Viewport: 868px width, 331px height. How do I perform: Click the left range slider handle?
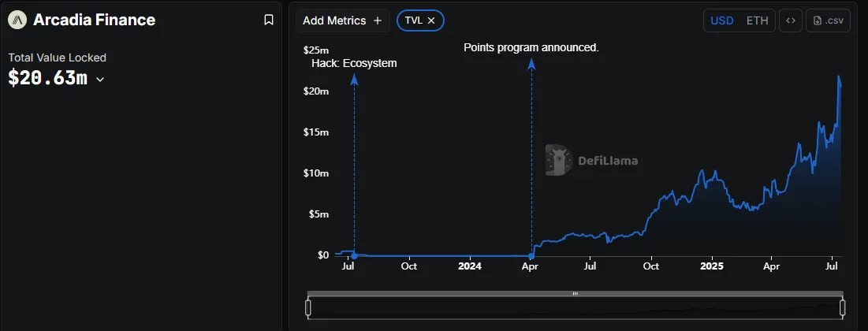(309, 307)
